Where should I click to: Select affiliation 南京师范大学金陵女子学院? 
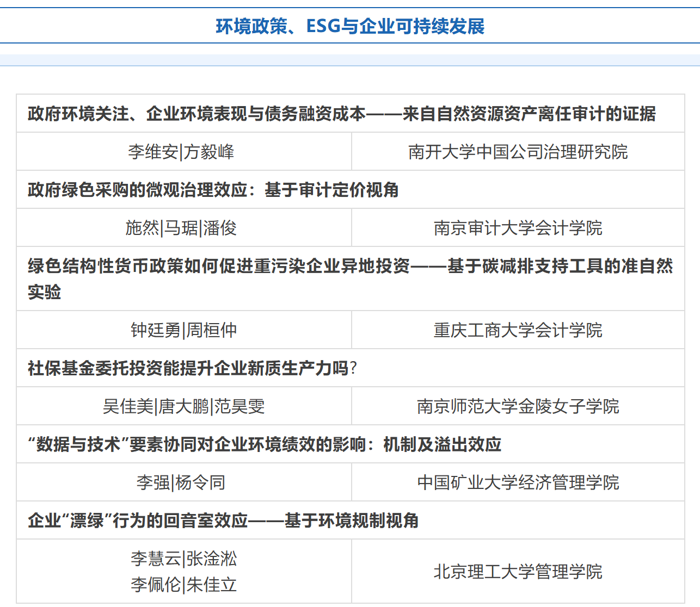[x=518, y=406]
